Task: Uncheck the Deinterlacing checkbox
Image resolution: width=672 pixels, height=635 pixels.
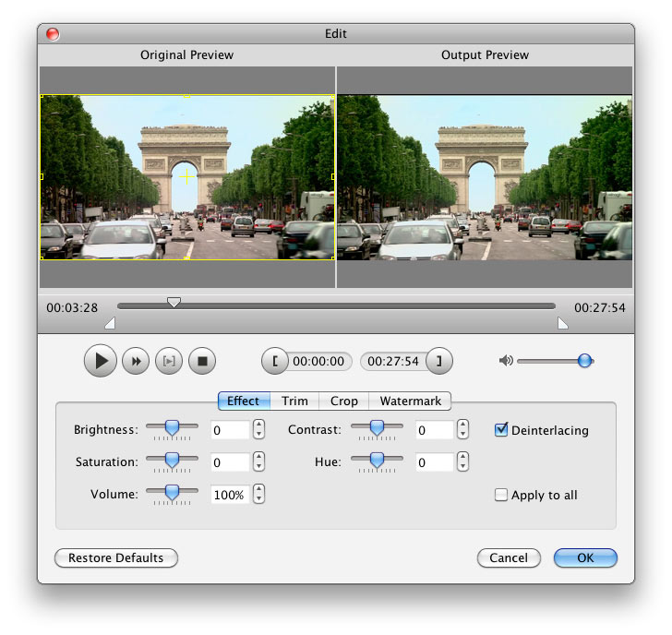Action: click(x=500, y=430)
